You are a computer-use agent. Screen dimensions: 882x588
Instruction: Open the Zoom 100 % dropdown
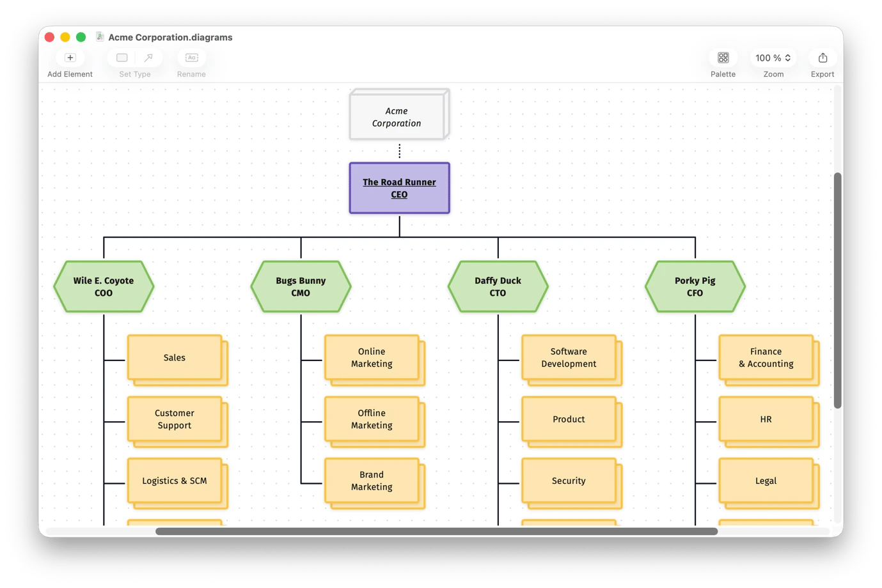773,58
